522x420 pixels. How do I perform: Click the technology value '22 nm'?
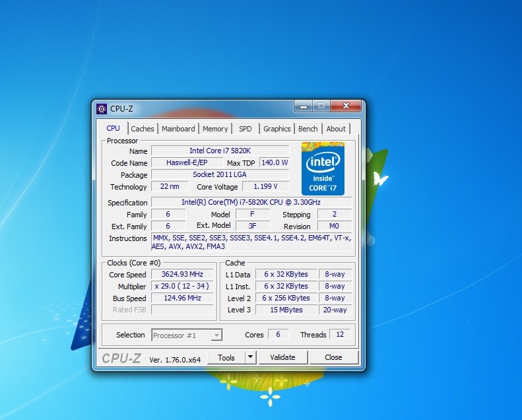(x=170, y=186)
